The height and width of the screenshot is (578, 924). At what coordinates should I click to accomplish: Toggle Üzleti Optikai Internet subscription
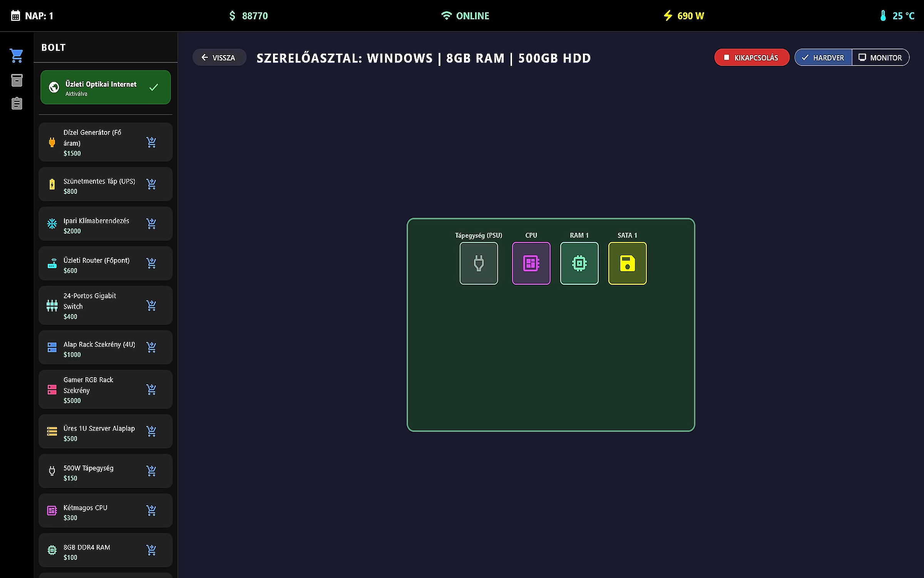105,87
